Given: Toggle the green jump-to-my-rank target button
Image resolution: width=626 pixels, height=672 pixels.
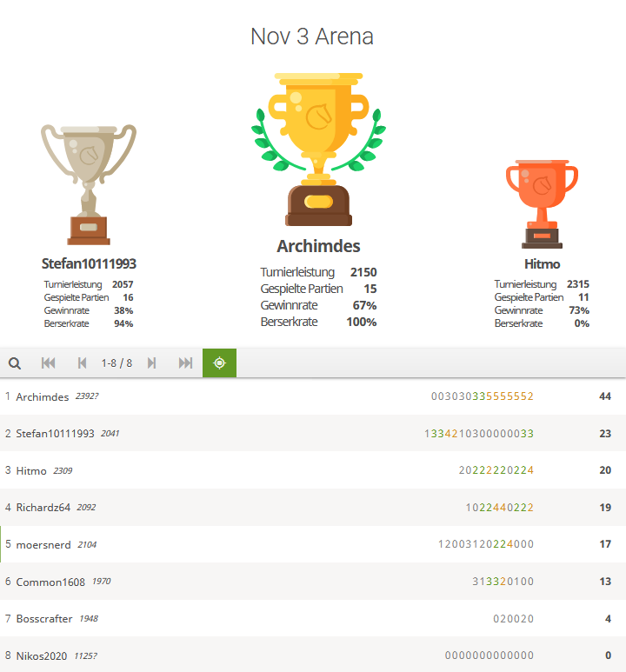Looking at the screenshot, I should tap(219, 363).
